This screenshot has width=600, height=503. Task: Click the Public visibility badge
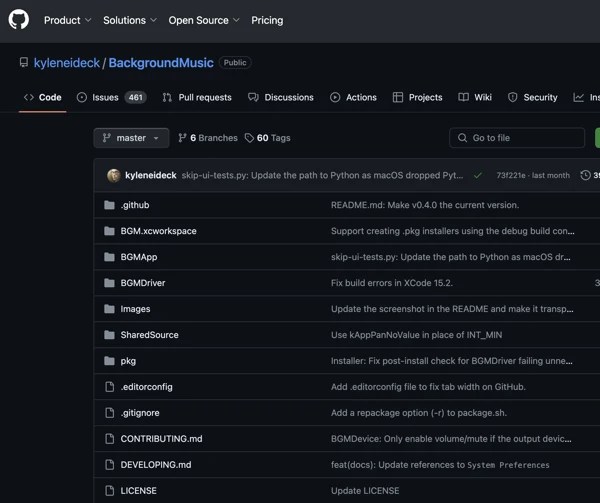point(235,62)
